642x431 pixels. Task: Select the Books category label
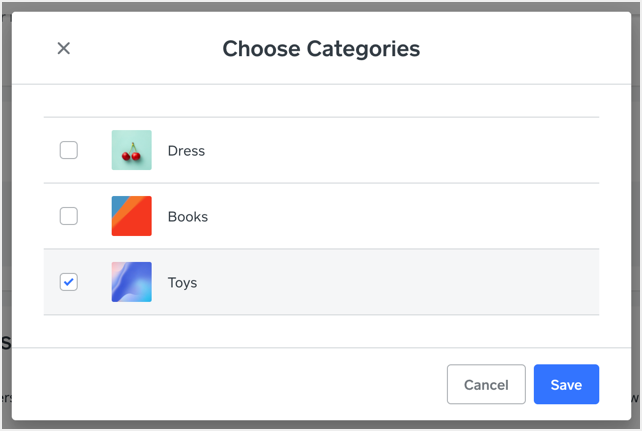click(x=188, y=217)
